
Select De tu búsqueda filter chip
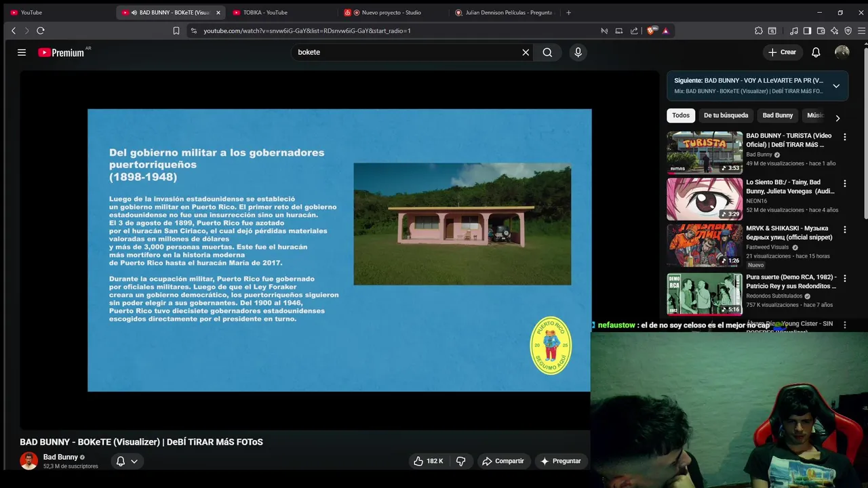(x=726, y=115)
